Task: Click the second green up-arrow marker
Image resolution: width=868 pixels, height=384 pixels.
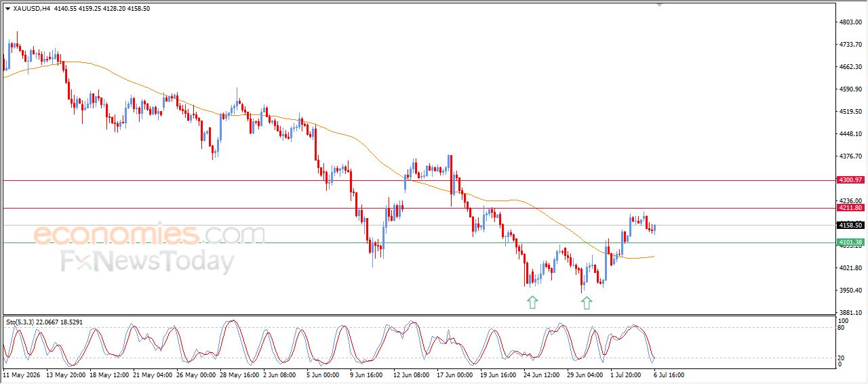Action: (587, 303)
